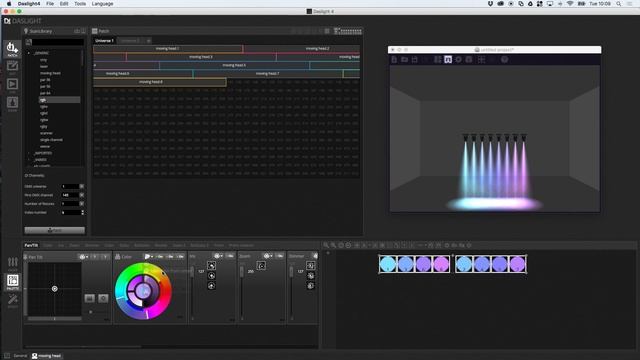
Task: Click the new file icon in 3D viewer
Action: pyautogui.click(x=394, y=60)
